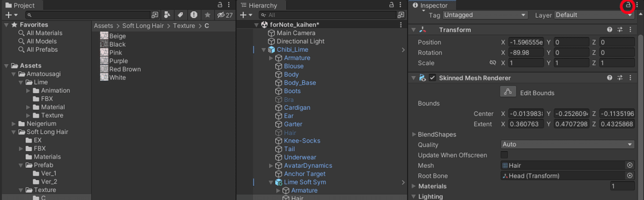Enable the Update When Offscreen checkbox

tap(504, 155)
